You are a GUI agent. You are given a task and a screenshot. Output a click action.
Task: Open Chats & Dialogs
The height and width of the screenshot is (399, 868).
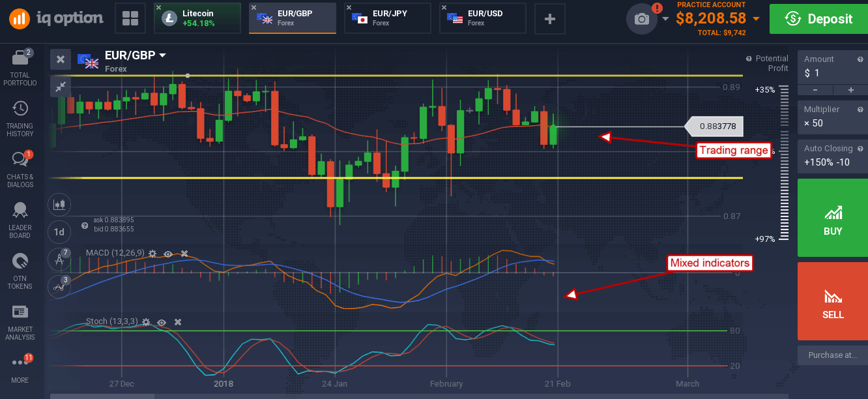pyautogui.click(x=20, y=170)
